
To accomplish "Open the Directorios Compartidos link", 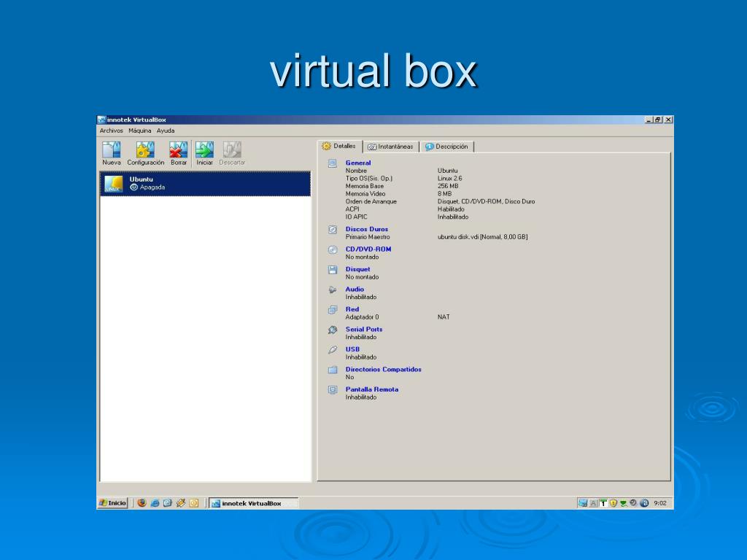I will click(384, 369).
